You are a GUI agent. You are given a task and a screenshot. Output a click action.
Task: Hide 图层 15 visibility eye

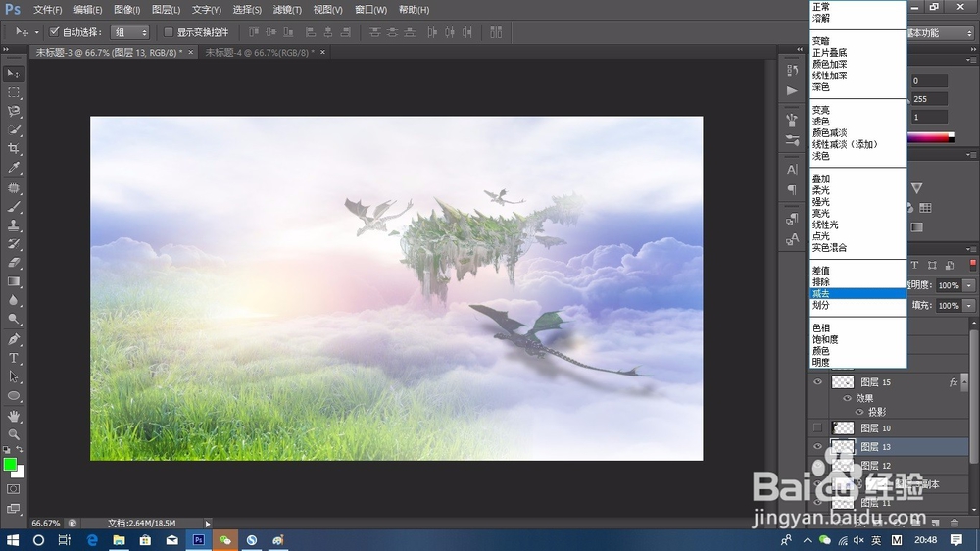pos(817,381)
